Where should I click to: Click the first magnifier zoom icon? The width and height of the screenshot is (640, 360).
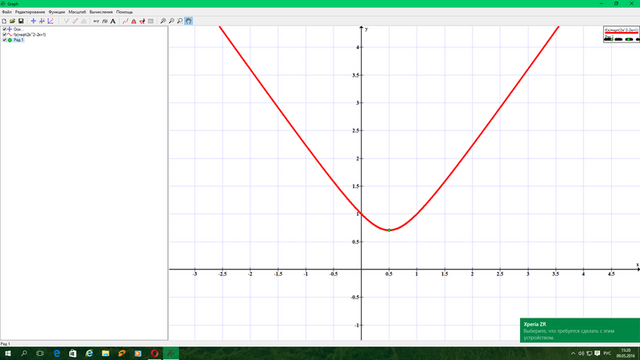click(163, 21)
